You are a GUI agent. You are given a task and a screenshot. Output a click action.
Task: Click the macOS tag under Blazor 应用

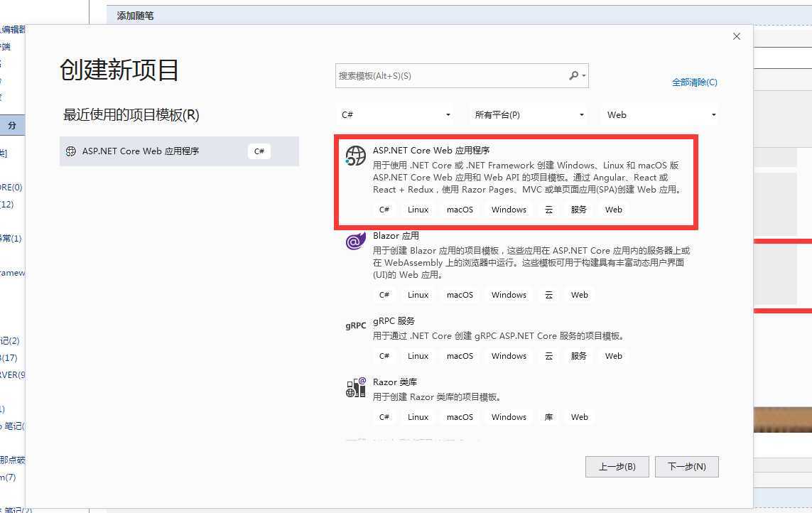pyautogui.click(x=460, y=294)
